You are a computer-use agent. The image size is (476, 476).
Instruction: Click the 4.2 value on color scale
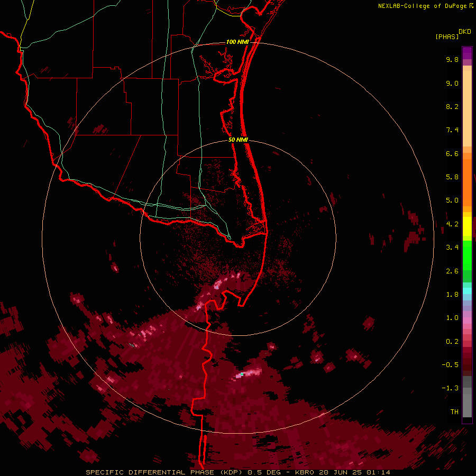452,224
